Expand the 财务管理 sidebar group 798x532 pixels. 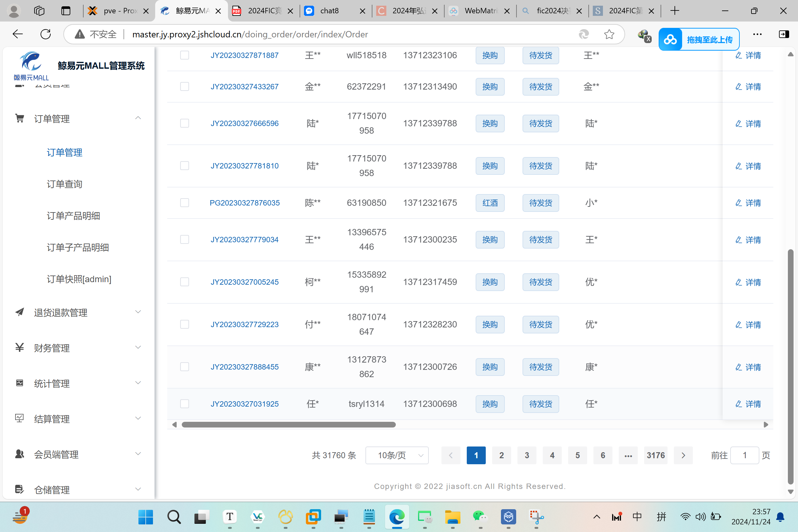(x=138, y=347)
